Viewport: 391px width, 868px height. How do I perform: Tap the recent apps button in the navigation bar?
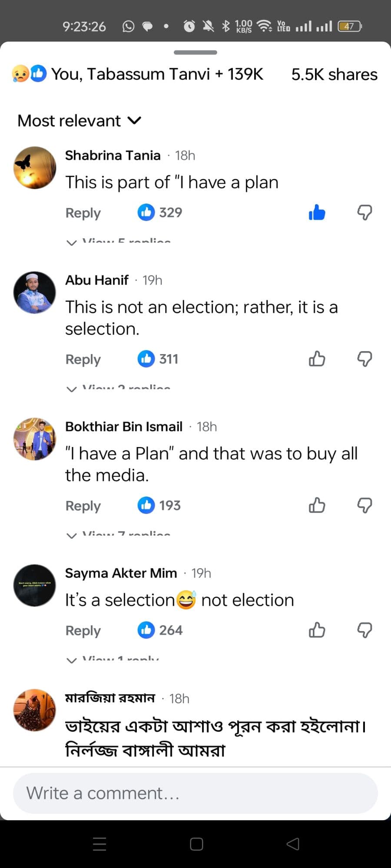pos(99,844)
